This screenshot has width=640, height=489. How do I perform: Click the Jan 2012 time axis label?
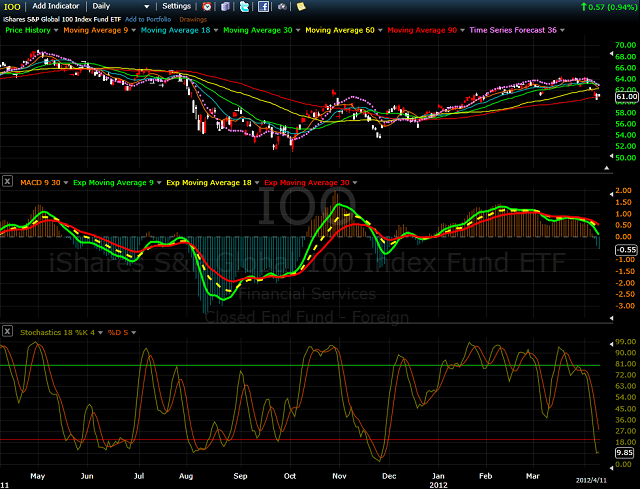coord(438,480)
